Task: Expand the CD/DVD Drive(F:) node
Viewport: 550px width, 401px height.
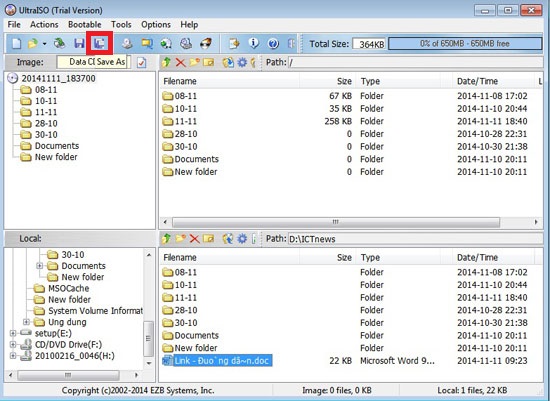Action: point(13,345)
